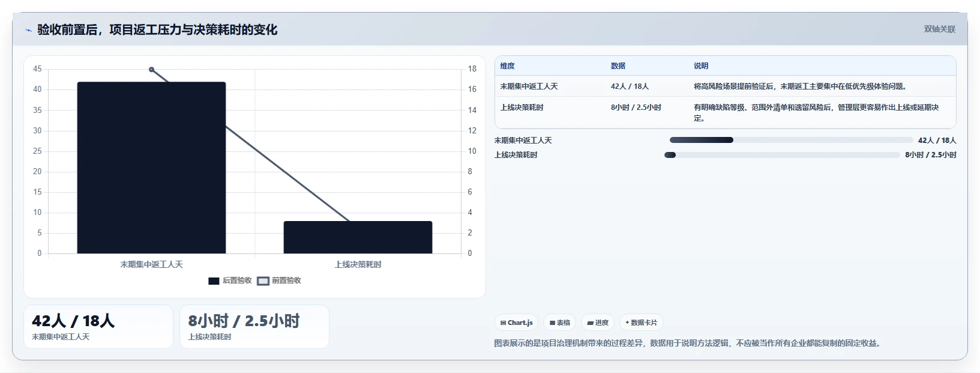
Task: Click left axis tick label 45
Action: pos(37,69)
